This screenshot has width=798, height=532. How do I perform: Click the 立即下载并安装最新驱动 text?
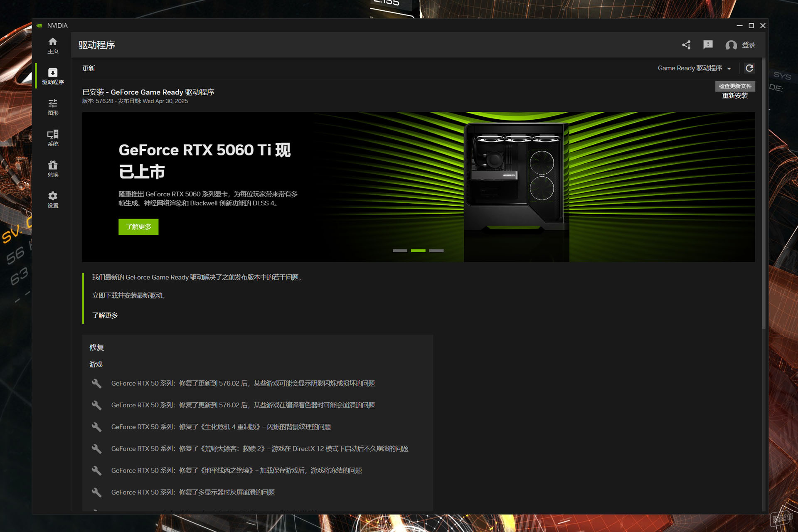tap(128, 296)
